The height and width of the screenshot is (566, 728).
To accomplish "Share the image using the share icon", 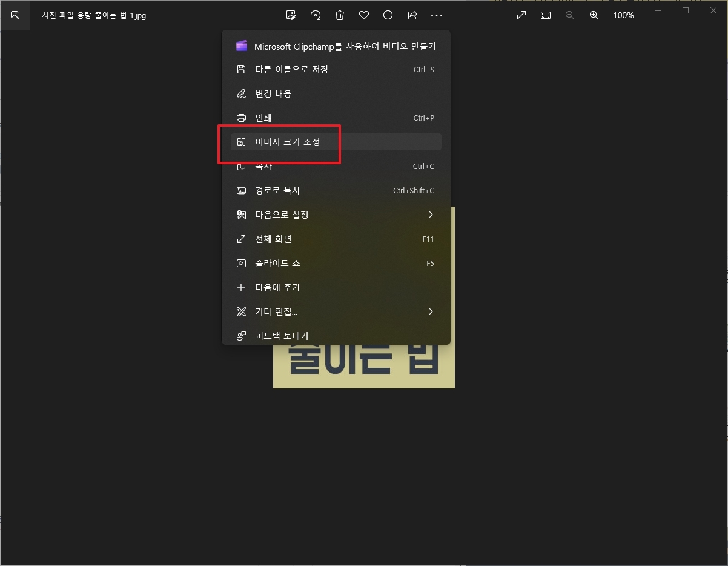I will tap(412, 15).
